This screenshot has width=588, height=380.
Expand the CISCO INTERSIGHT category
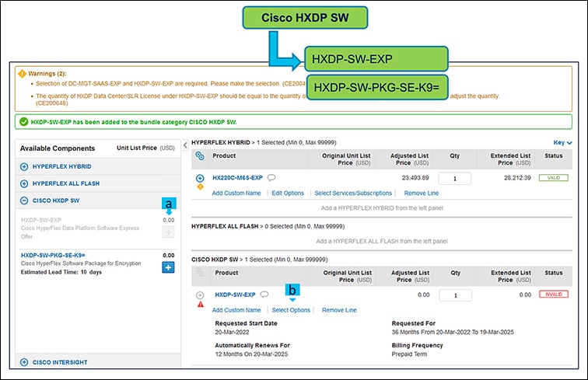[24, 362]
